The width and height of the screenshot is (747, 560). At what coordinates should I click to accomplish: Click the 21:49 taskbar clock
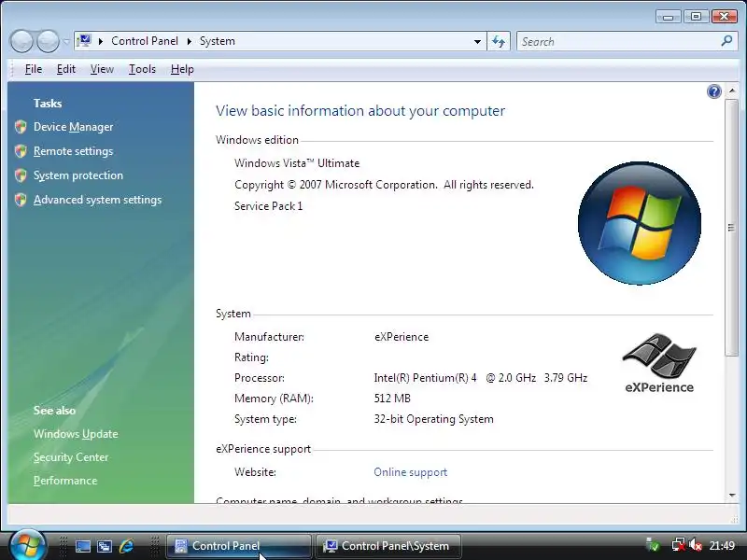[722, 545]
